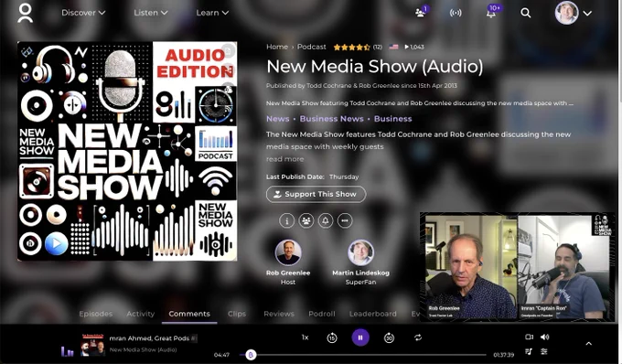Click the elapsed time 04:47

pos(221,355)
